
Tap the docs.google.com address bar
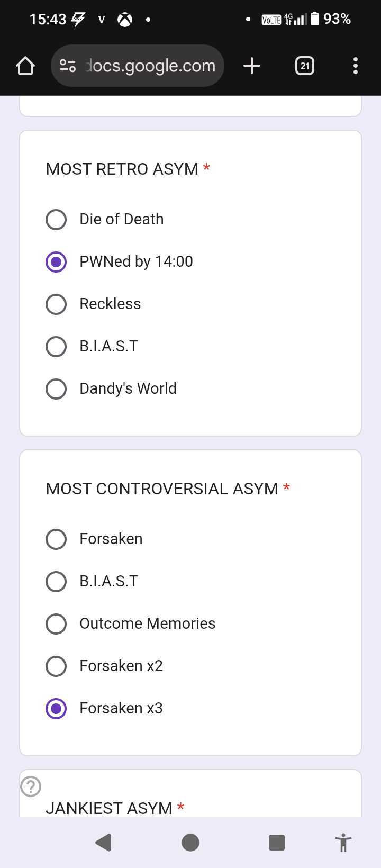tap(150, 66)
